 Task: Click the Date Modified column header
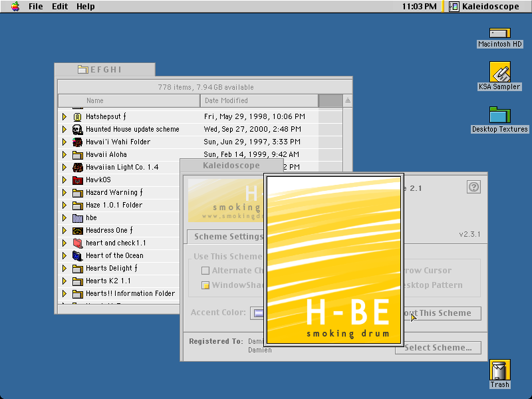[x=259, y=101]
